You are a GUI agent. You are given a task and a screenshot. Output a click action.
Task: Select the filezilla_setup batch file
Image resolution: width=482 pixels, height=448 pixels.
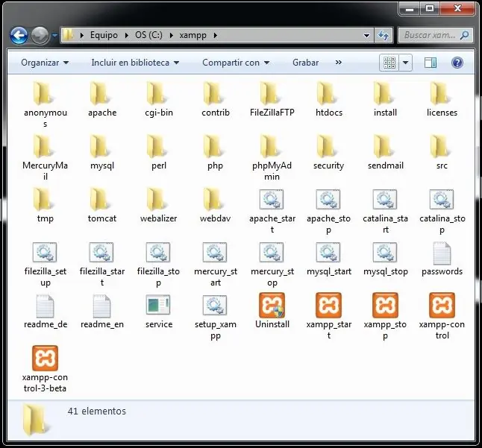[45, 253]
